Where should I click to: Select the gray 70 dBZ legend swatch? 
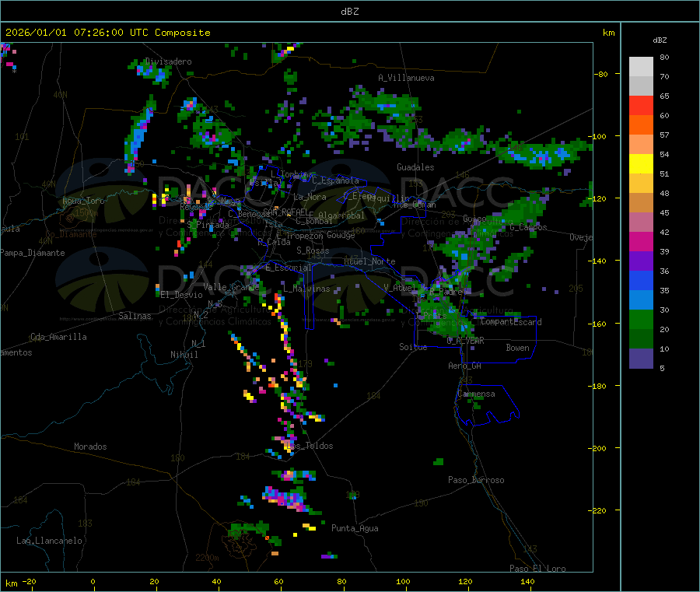click(641, 86)
